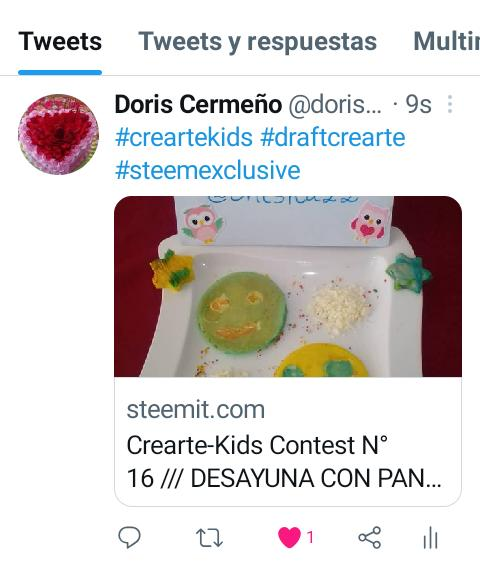Switch to Tweets y respuestas tab
The height and width of the screenshot is (562, 480).
[257, 42]
